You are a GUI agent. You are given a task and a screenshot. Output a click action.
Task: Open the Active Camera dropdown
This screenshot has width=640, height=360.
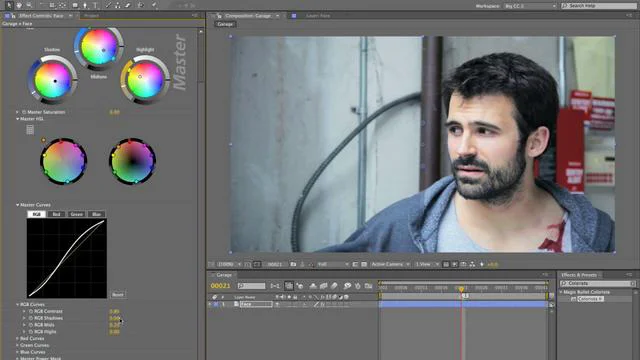390,264
